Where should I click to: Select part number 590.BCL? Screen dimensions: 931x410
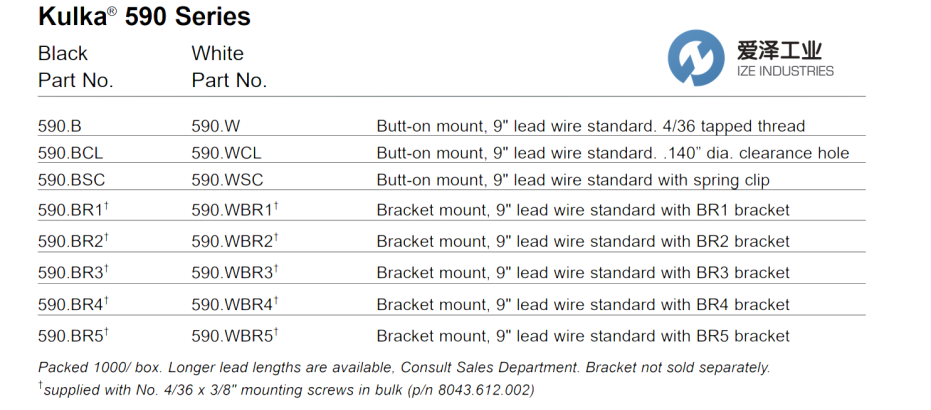tap(71, 153)
